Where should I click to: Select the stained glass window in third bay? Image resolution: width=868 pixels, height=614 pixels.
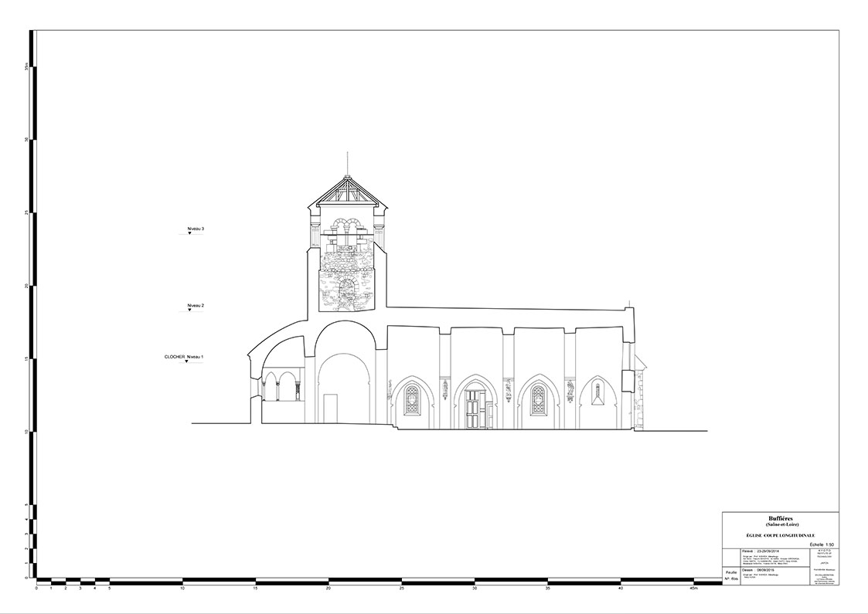(x=537, y=399)
